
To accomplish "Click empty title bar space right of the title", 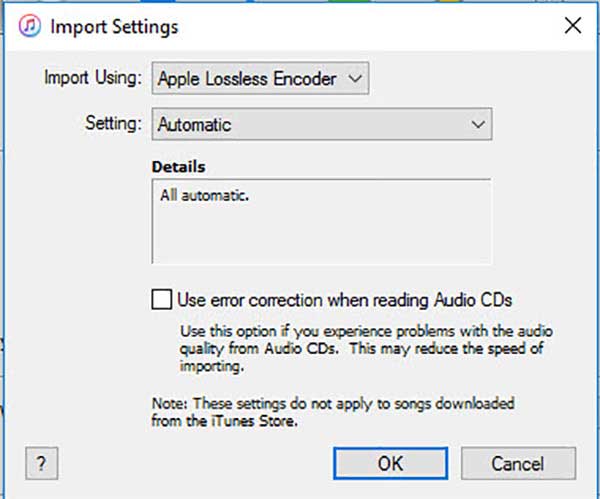I will (370, 27).
